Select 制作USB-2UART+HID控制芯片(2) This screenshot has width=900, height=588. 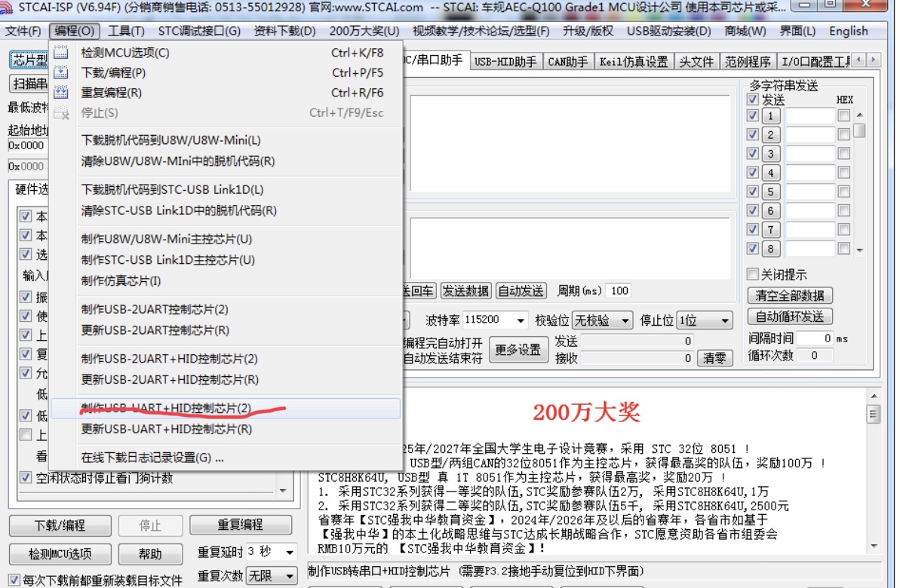226,359
